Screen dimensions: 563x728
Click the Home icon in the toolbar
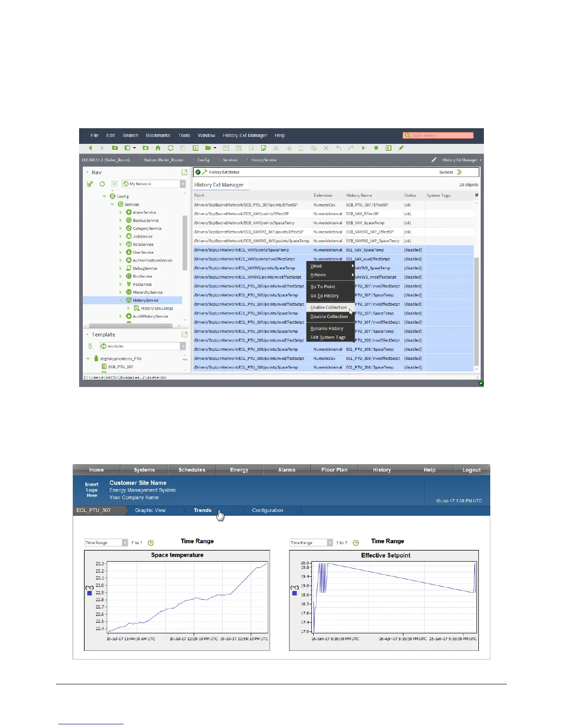coord(158,148)
